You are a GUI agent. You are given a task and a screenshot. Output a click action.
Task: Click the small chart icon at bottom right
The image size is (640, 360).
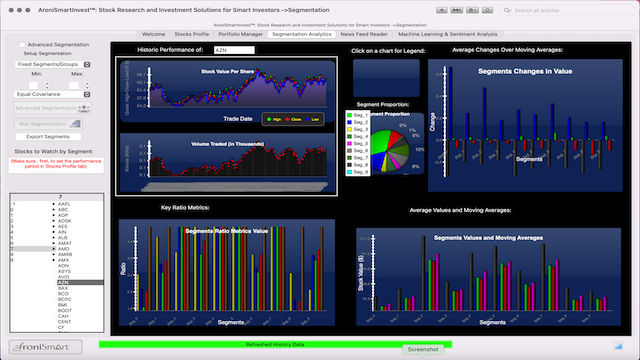(x=618, y=346)
